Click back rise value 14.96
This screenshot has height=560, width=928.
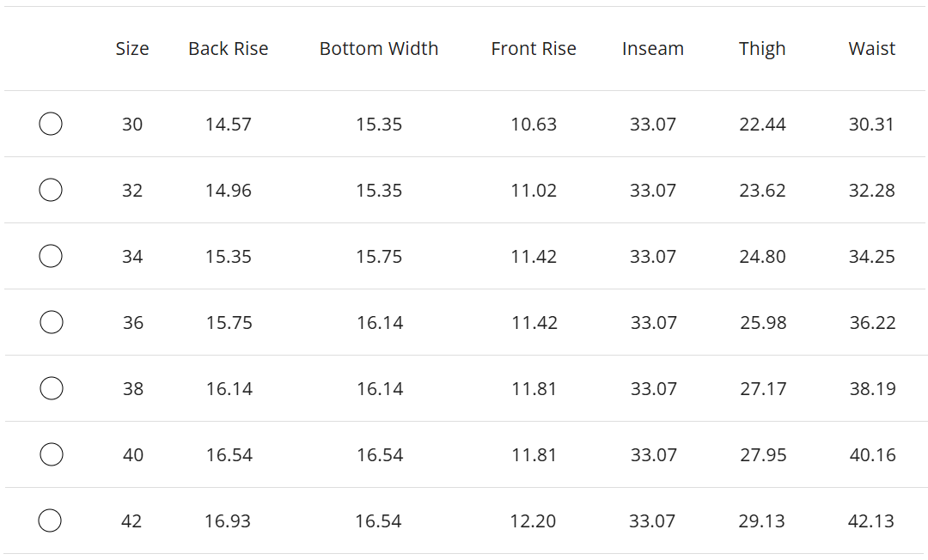(x=229, y=190)
